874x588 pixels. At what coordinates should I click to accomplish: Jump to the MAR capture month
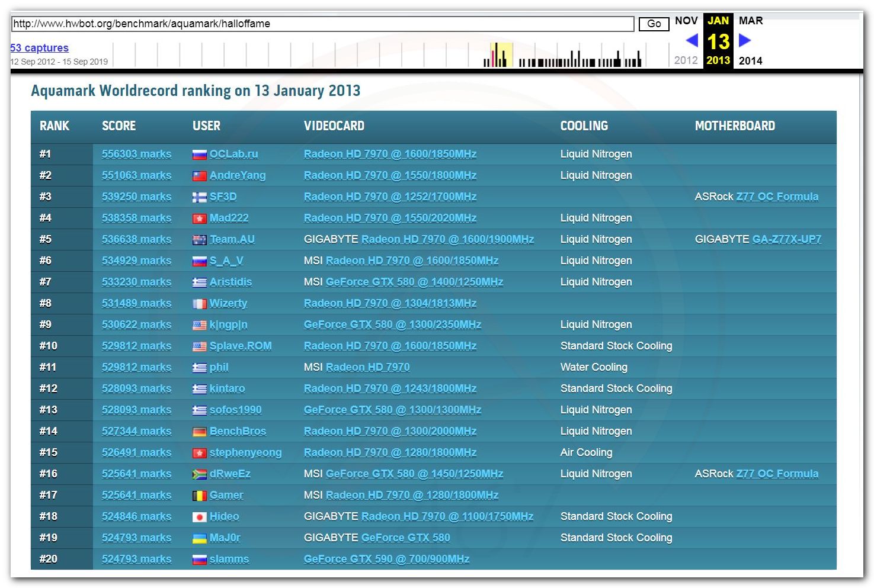[751, 21]
